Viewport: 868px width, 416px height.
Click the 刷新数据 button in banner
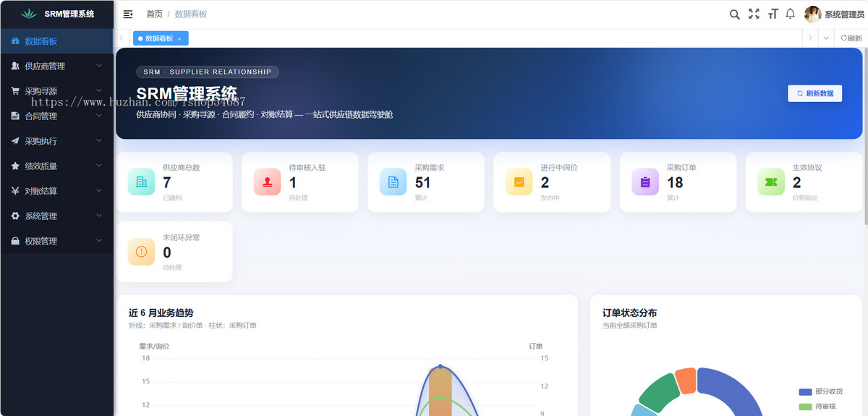point(814,93)
